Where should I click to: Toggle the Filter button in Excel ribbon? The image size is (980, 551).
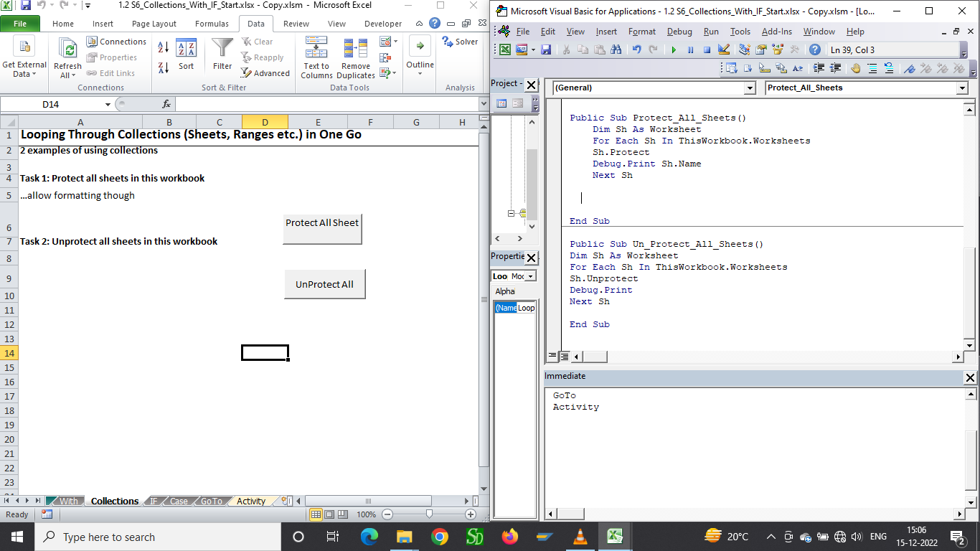(x=222, y=55)
